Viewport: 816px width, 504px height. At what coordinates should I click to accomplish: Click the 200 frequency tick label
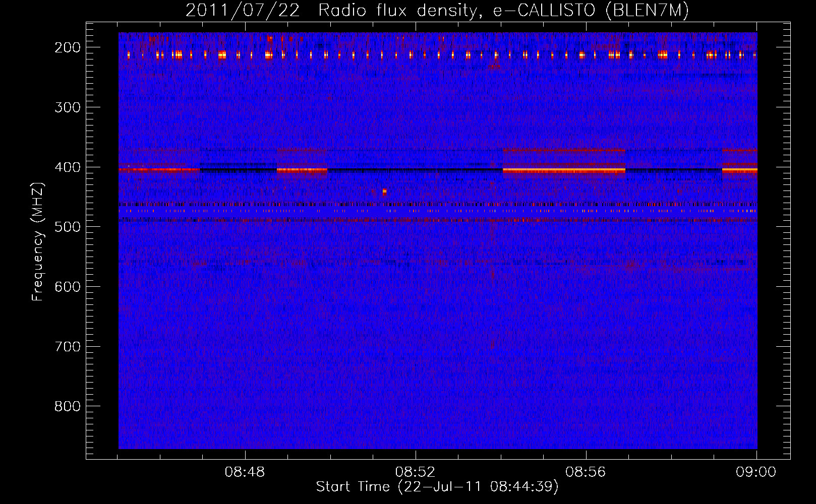(68, 47)
